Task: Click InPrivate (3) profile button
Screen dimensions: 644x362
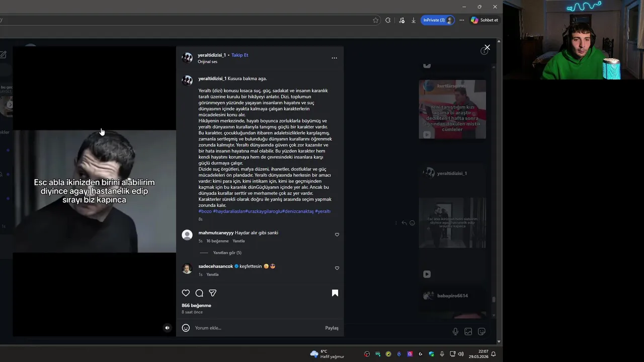Action: point(437,20)
